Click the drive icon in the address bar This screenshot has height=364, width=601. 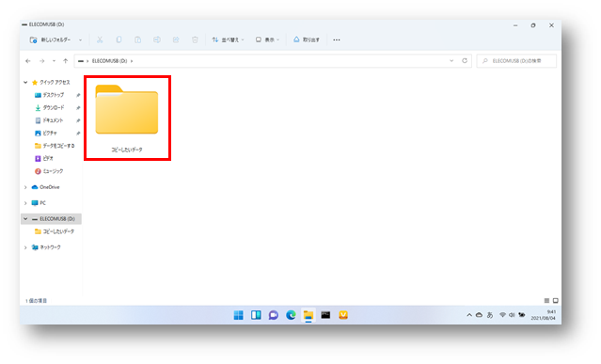[81, 61]
